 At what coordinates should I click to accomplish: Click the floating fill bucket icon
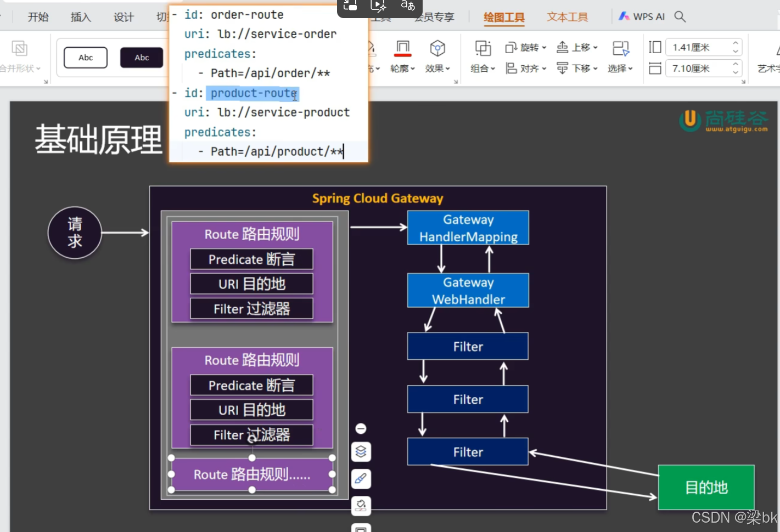pos(361,505)
